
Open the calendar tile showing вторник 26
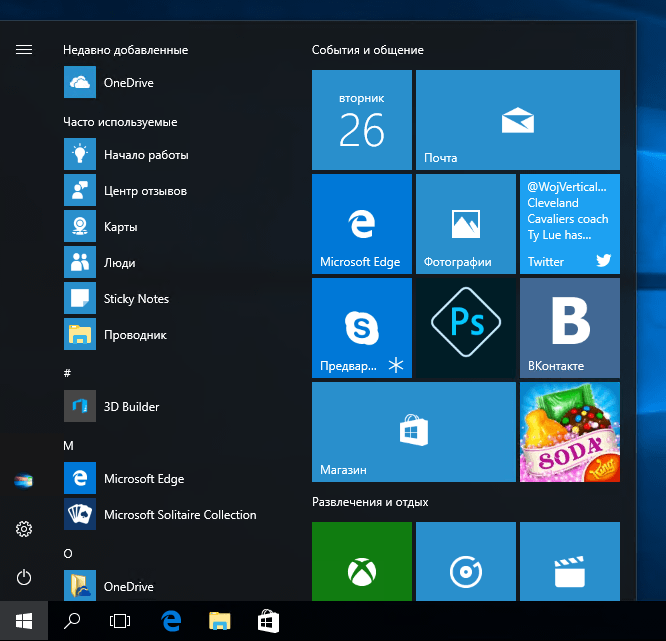tap(362, 120)
